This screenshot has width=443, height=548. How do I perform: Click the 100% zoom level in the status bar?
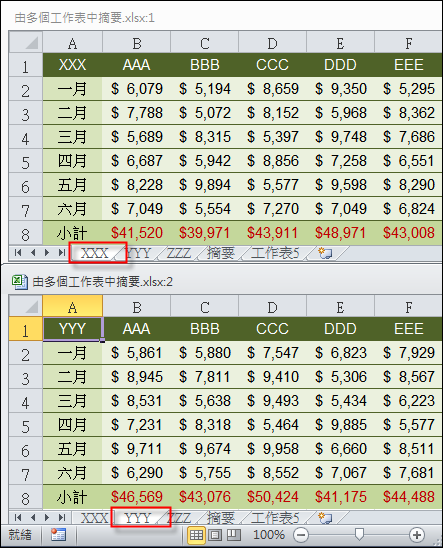(x=269, y=535)
